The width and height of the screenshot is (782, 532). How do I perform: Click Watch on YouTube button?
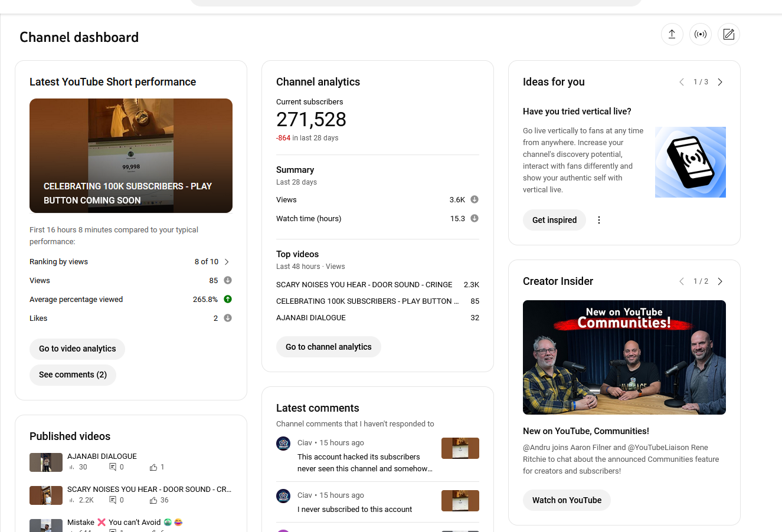567,500
